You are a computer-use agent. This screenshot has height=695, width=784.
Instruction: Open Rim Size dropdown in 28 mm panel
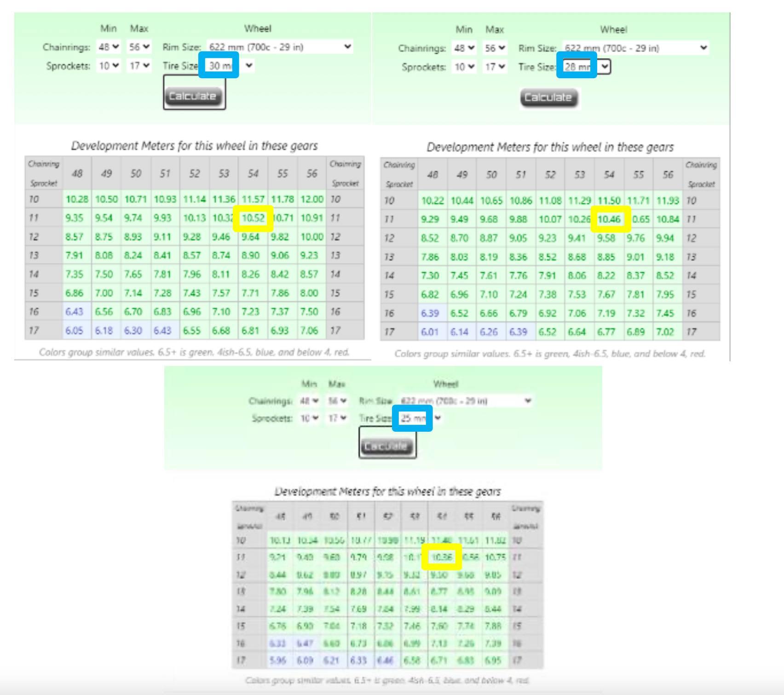coord(635,48)
